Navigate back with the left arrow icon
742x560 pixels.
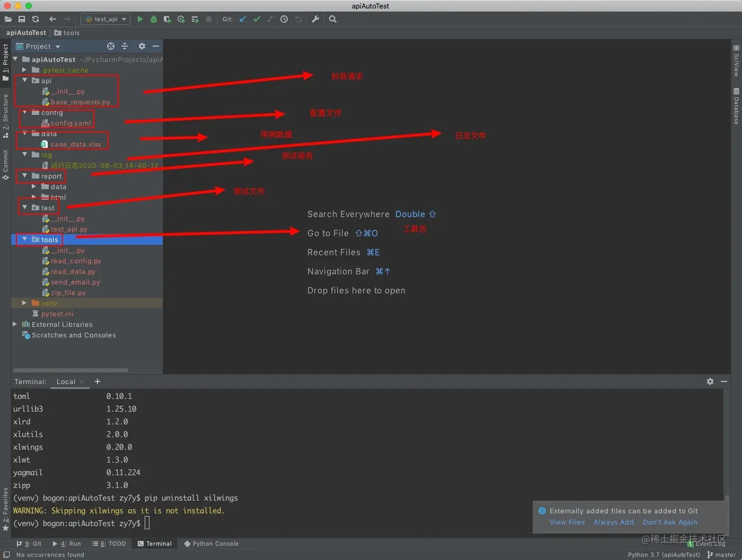click(x=52, y=19)
